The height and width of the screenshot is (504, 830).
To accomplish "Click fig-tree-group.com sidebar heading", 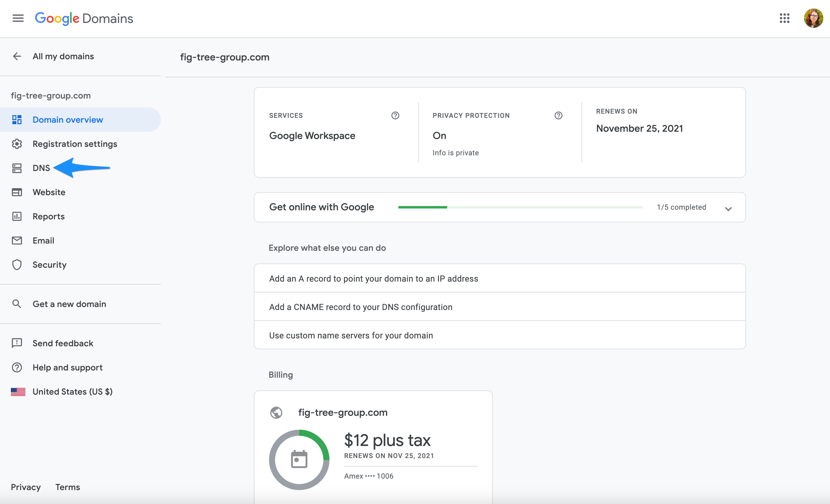I will point(51,95).
